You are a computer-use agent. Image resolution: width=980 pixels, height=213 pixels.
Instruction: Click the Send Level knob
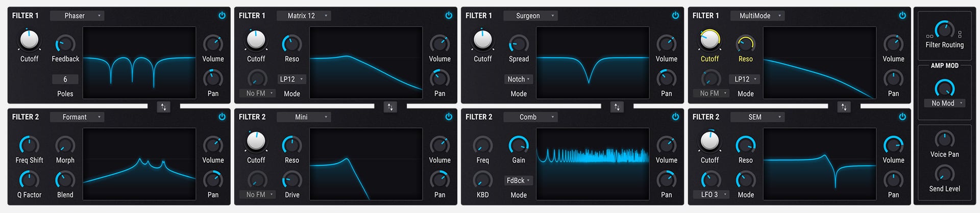944,174
